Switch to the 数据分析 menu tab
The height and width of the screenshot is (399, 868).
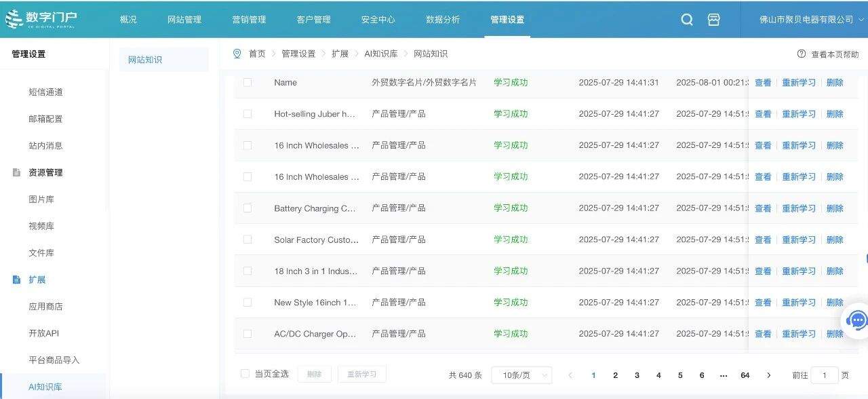click(443, 20)
